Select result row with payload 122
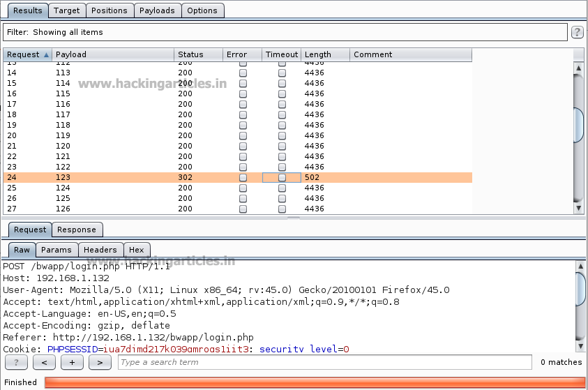This screenshot has width=588, height=390. pyautogui.click(x=237, y=167)
